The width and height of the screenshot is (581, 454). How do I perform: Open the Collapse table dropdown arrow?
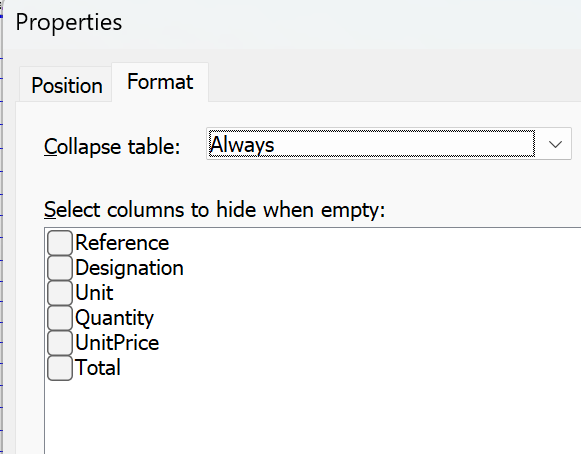555,144
